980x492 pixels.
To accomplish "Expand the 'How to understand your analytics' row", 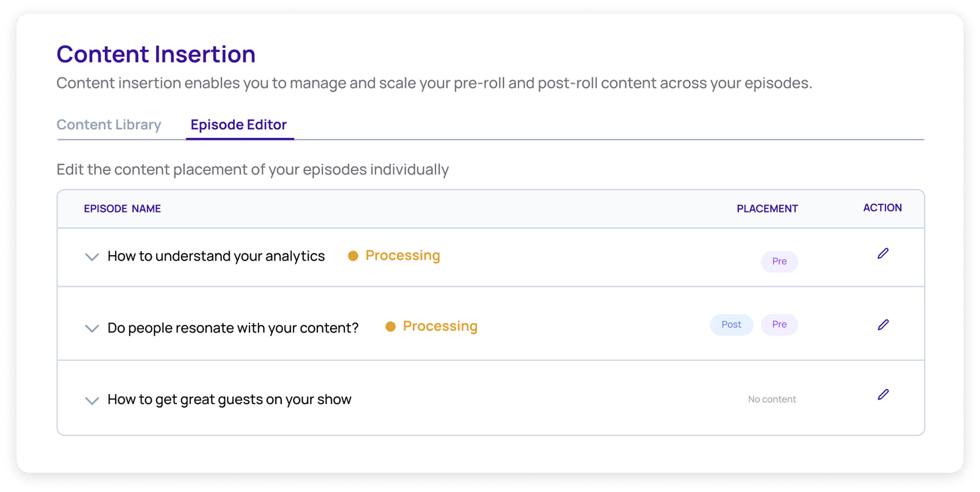I will [92, 257].
